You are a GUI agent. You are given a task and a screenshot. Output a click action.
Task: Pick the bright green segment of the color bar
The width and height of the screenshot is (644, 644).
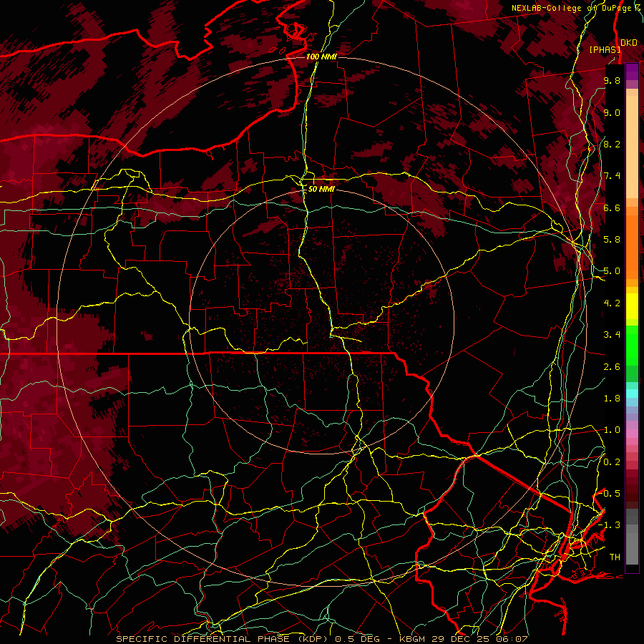632,347
